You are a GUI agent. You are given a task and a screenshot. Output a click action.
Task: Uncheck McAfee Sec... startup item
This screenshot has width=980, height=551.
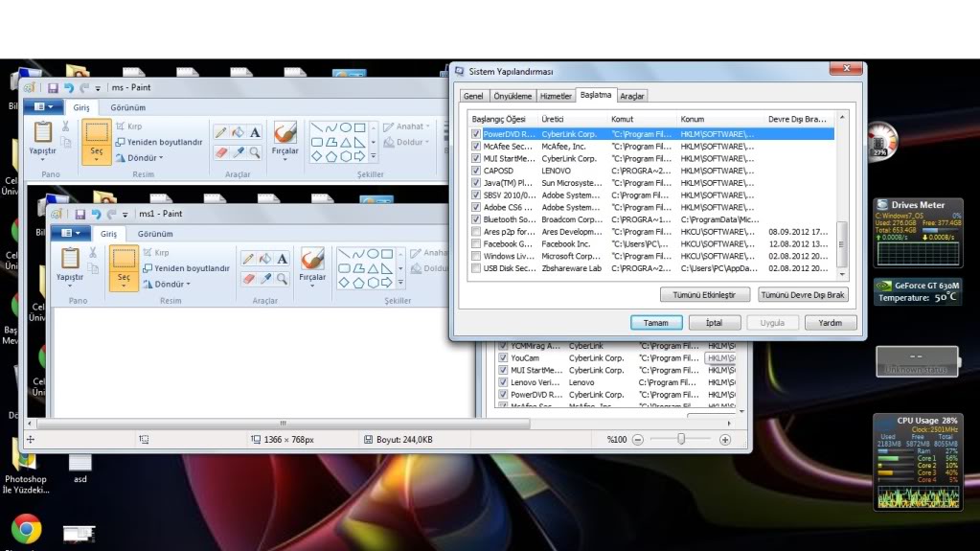476,147
